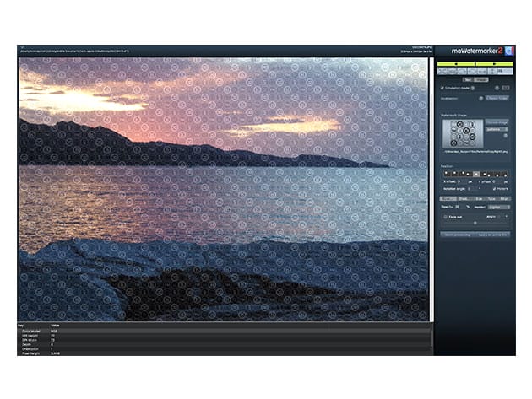
Task: Select the center position anchor icon
Action: 475,174
